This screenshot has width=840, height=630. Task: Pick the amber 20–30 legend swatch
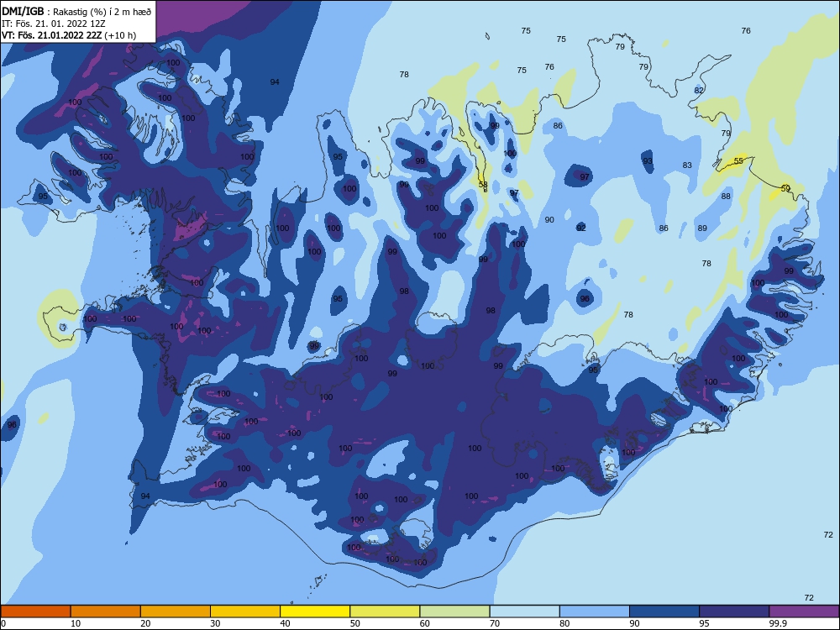click(x=176, y=612)
